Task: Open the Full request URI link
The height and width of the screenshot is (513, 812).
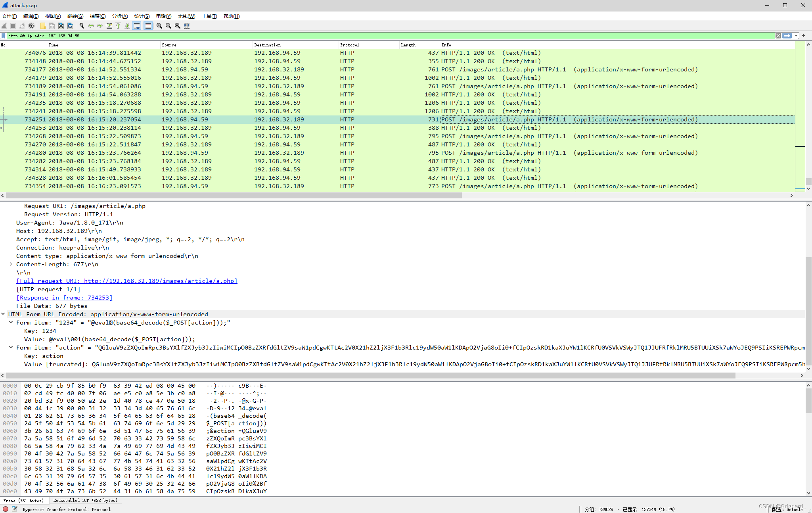Action: pos(127,281)
